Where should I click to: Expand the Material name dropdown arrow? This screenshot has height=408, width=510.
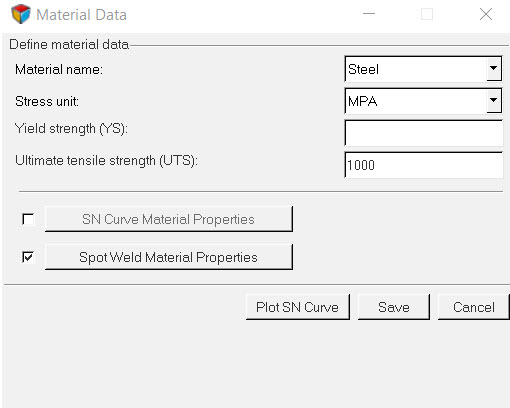click(x=493, y=69)
